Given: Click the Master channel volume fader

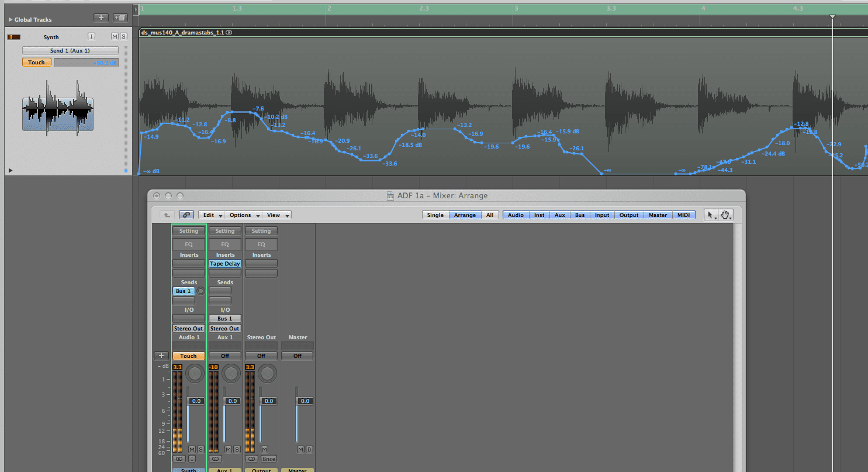Looking at the screenshot, I should pyautogui.click(x=304, y=401).
